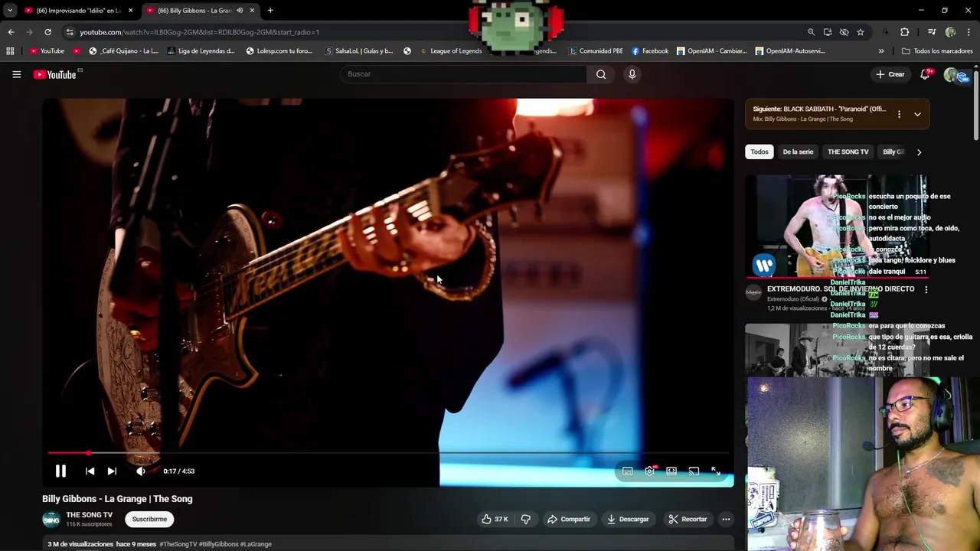The height and width of the screenshot is (551, 980).
Task: Skip to the next video
Action: tap(112, 471)
